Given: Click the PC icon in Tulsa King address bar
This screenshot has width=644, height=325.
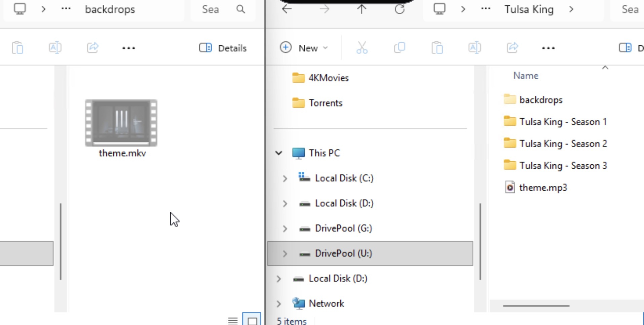Looking at the screenshot, I should (440, 9).
